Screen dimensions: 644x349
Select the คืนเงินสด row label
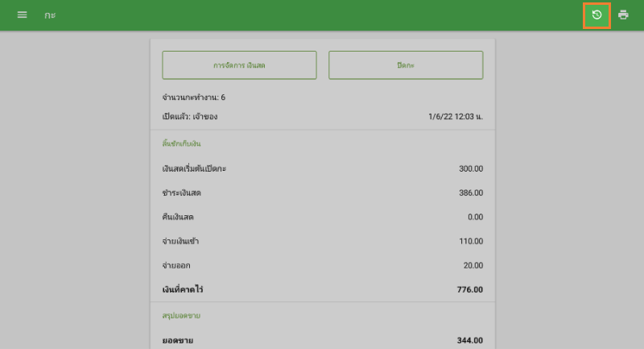[178, 217]
